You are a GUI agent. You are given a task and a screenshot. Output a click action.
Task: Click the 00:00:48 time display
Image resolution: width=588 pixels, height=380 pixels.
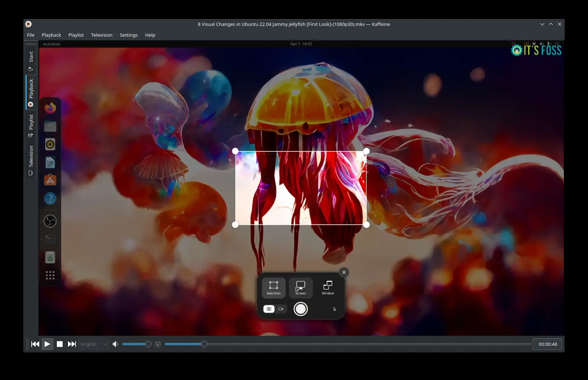click(548, 344)
